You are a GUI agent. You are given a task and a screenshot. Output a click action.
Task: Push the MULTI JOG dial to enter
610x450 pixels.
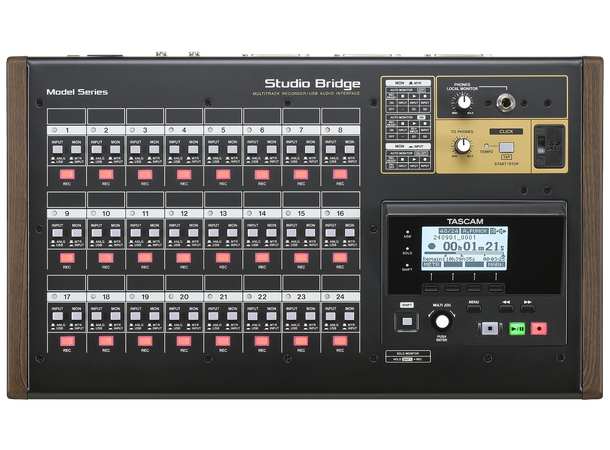(442, 321)
